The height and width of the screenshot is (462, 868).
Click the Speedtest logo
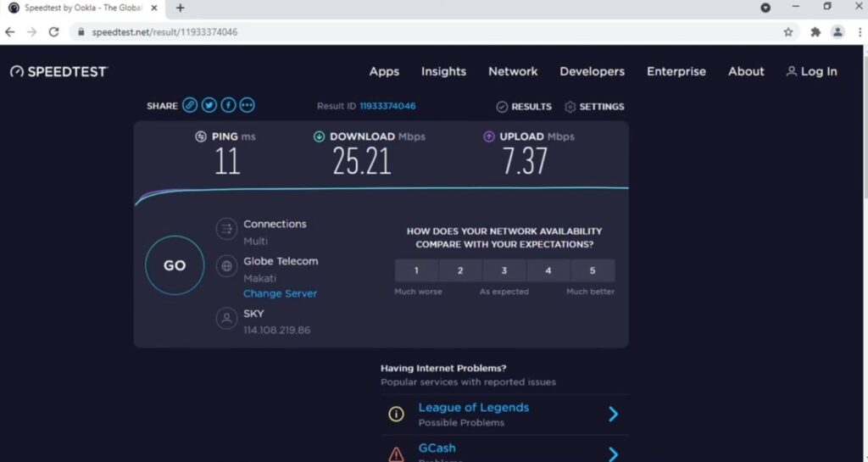tap(59, 72)
